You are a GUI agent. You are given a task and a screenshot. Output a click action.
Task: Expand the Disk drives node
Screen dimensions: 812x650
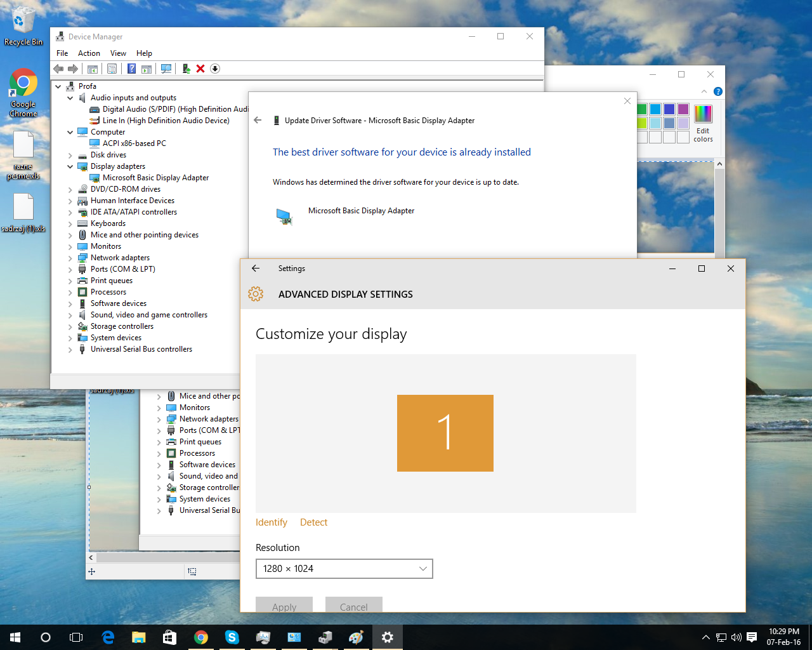click(70, 155)
